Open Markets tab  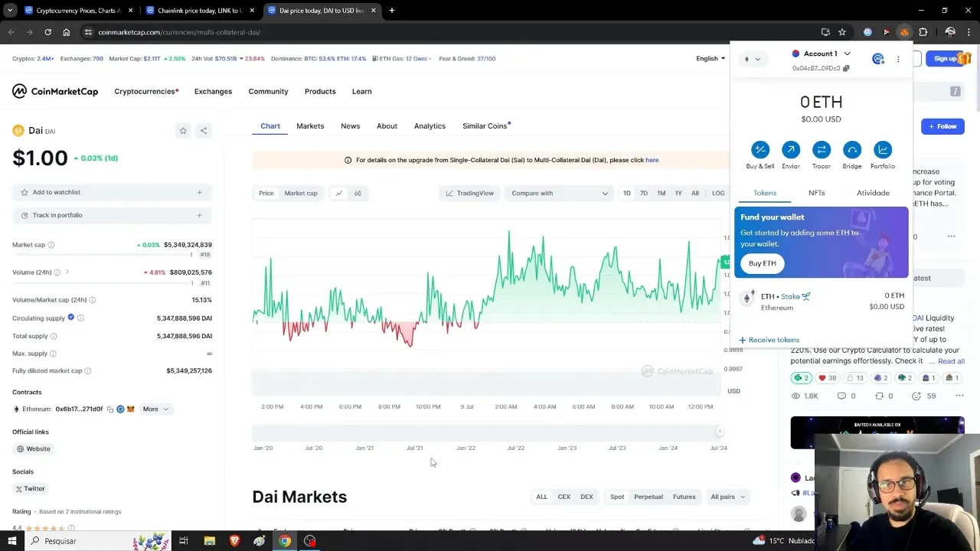pyautogui.click(x=310, y=126)
